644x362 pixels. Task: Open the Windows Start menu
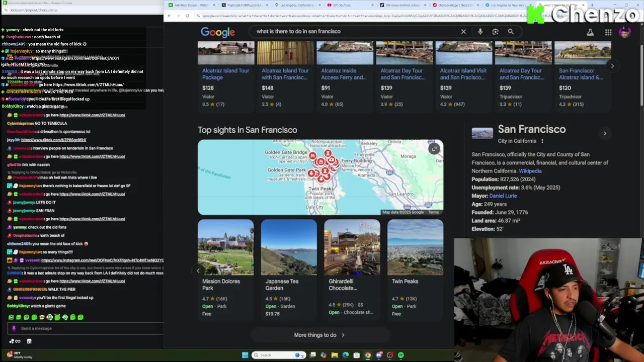point(245,355)
